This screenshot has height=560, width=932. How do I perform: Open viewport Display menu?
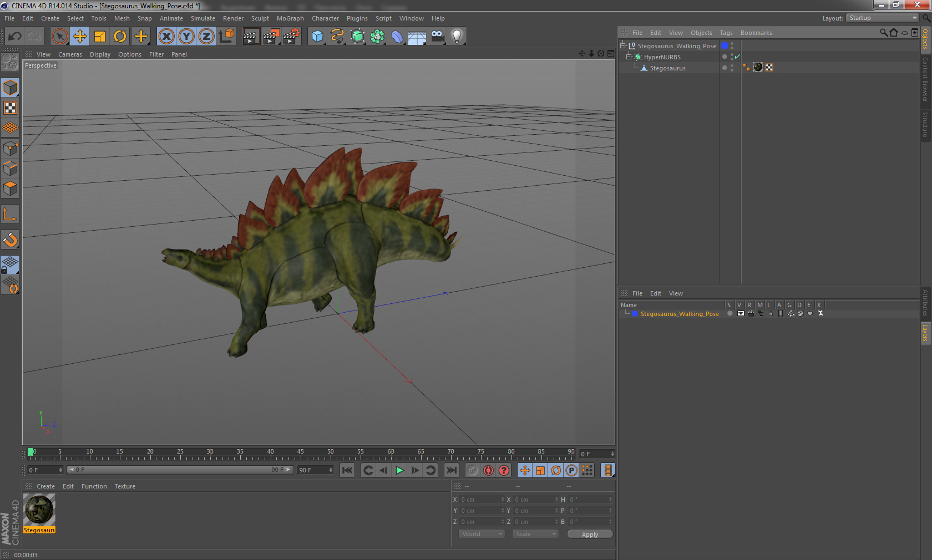point(100,54)
